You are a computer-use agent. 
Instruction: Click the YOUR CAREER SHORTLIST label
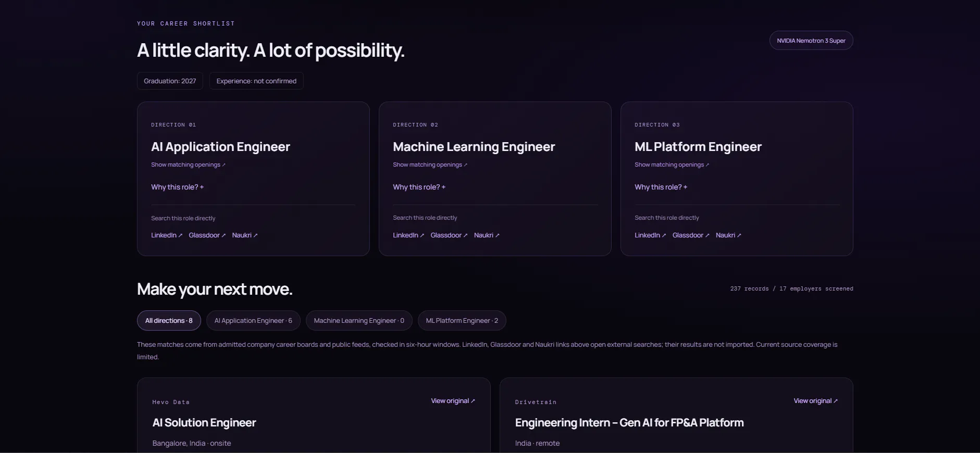tap(186, 23)
